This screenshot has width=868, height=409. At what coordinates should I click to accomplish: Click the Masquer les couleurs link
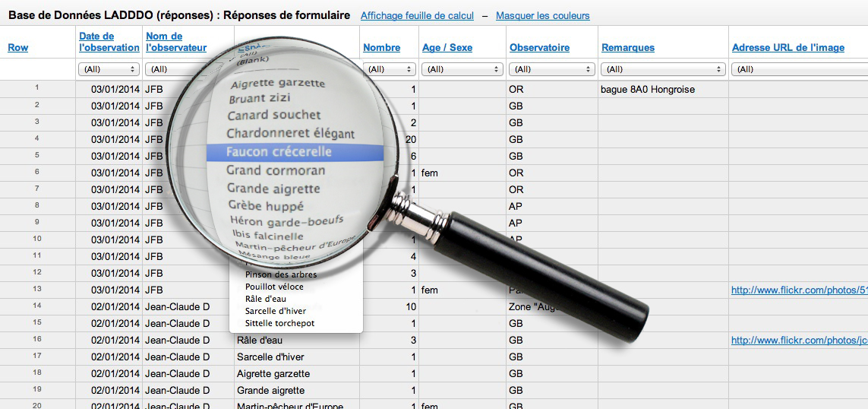(542, 16)
